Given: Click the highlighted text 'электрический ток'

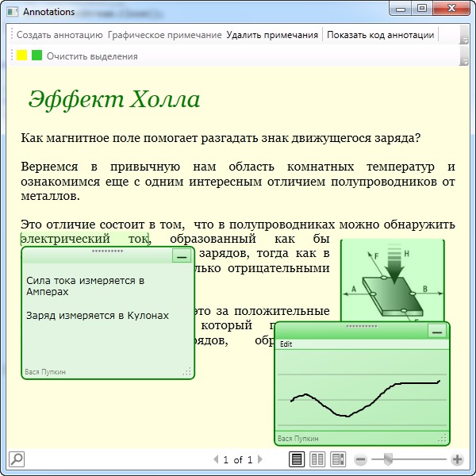Looking at the screenshot, I should pyautogui.click(x=84, y=240).
